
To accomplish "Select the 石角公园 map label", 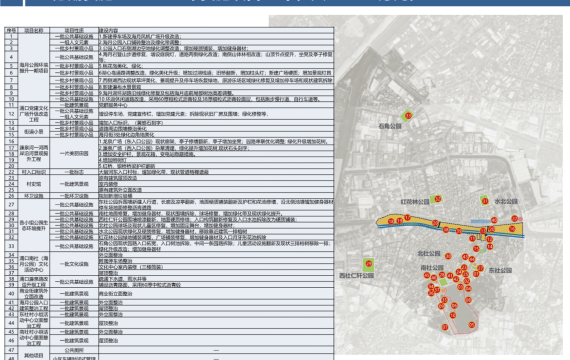I will [x=390, y=126].
